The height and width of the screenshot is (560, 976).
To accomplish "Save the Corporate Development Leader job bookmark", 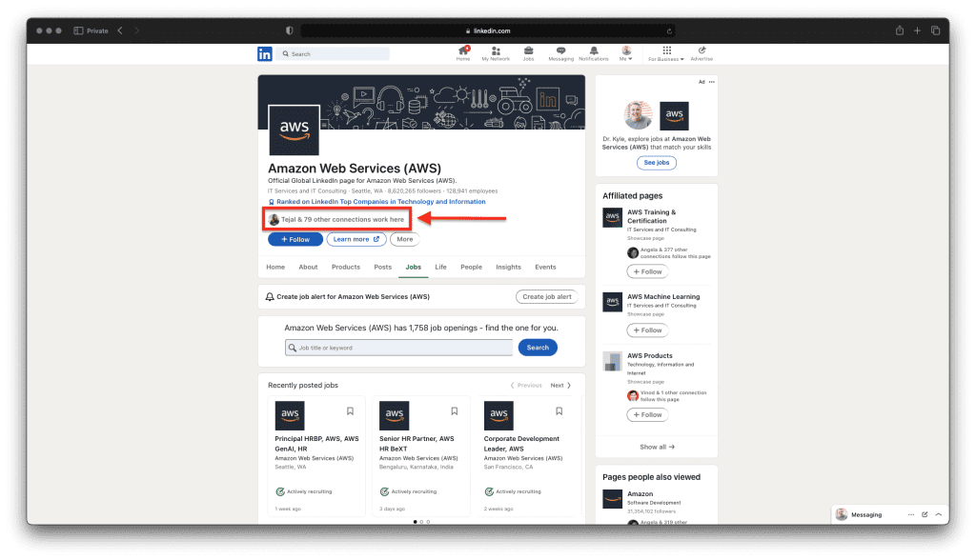I will pyautogui.click(x=559, y=411).
